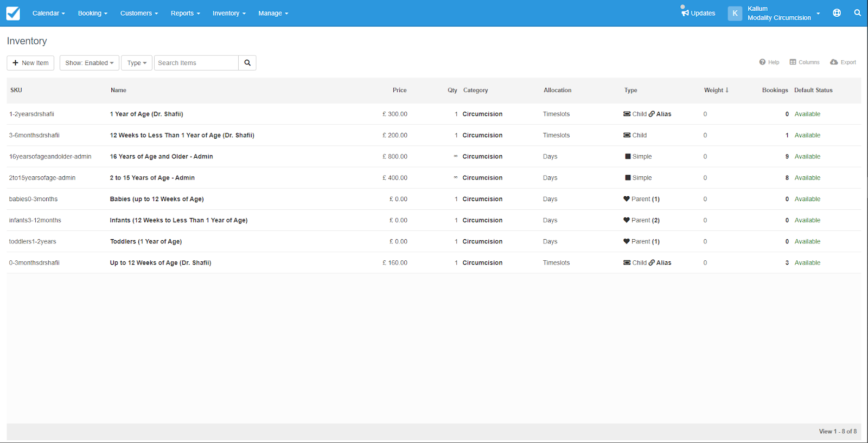Click SKU 3-6monthsdrshafii
The width and height of the screenshot is (868, 443).
[34, 135]
